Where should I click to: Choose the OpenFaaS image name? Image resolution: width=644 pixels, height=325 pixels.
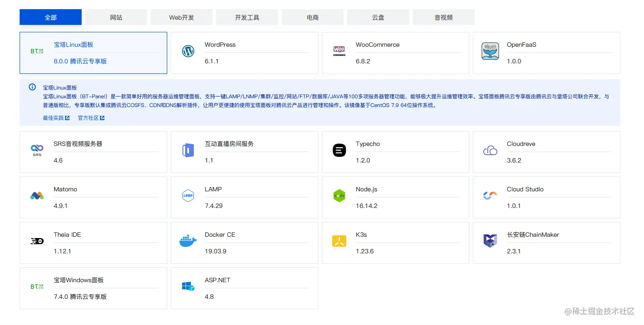(x=521, y=45)
